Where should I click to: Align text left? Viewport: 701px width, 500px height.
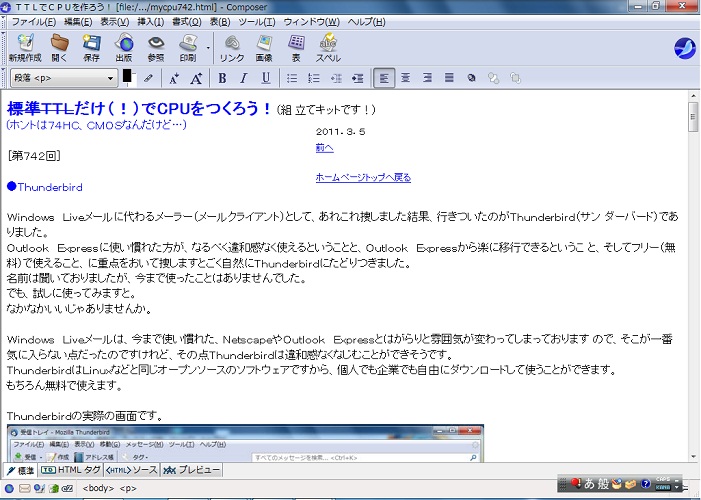coord(384,78)
